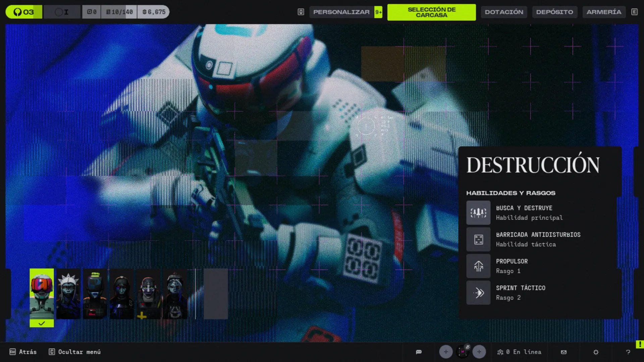Select the shell portrait with yellow plus

[x=148, y=294]
